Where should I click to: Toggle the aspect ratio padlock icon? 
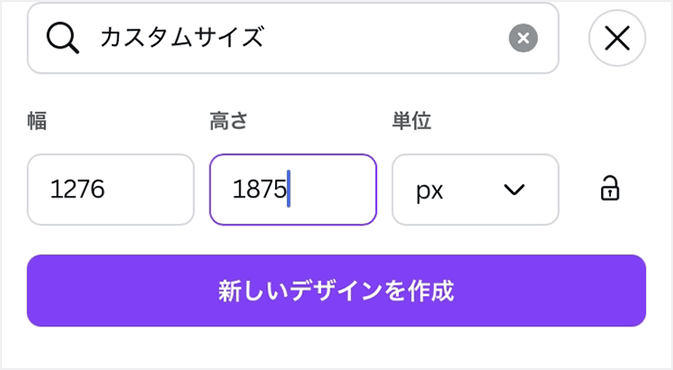pyautogui.click(x=609, y=188)
